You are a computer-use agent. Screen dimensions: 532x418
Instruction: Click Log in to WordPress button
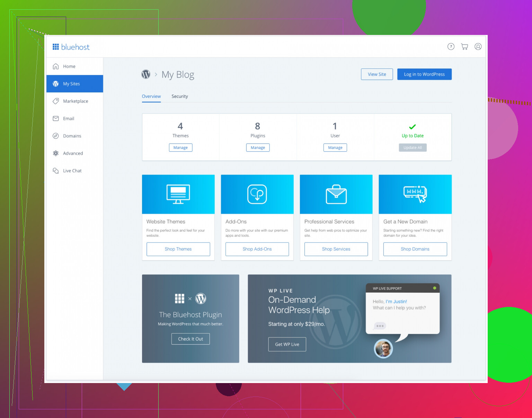[x=424, y=74]
